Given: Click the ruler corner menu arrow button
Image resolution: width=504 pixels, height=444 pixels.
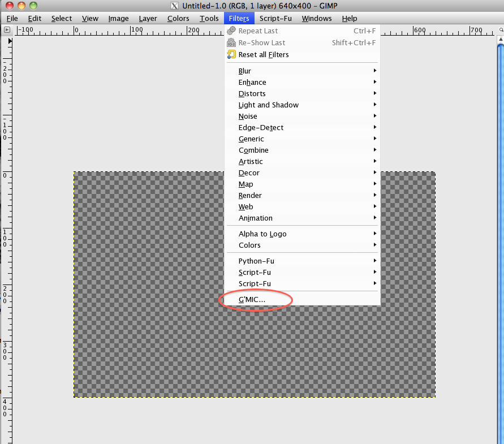Looking at the screenshot, I should [x=7, y=30].
